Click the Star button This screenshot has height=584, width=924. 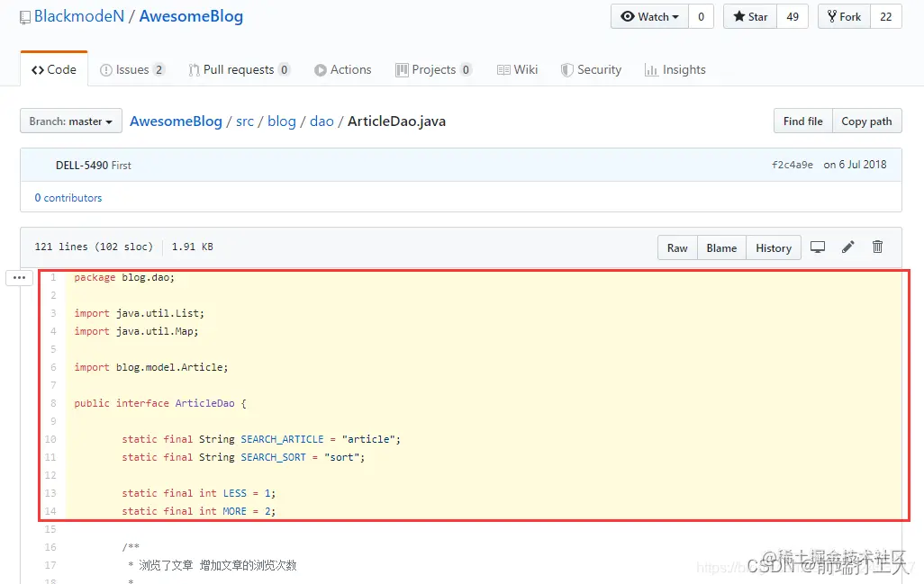coord(750,16)
